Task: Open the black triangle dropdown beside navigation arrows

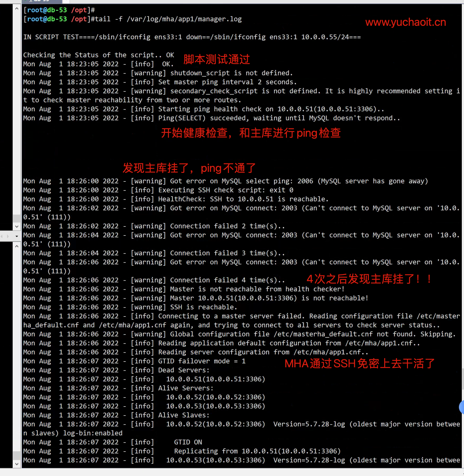Action: [16, 236]
